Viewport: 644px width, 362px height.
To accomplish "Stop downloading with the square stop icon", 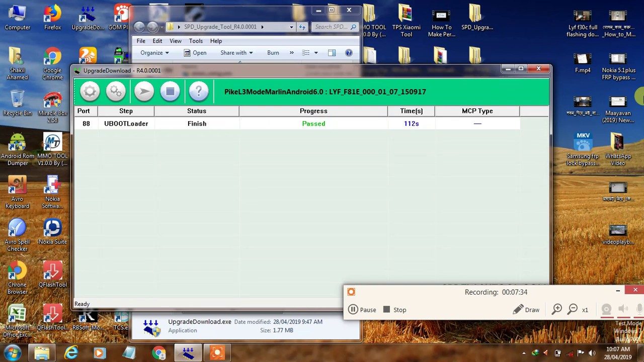I will click(x=170, y=92).
